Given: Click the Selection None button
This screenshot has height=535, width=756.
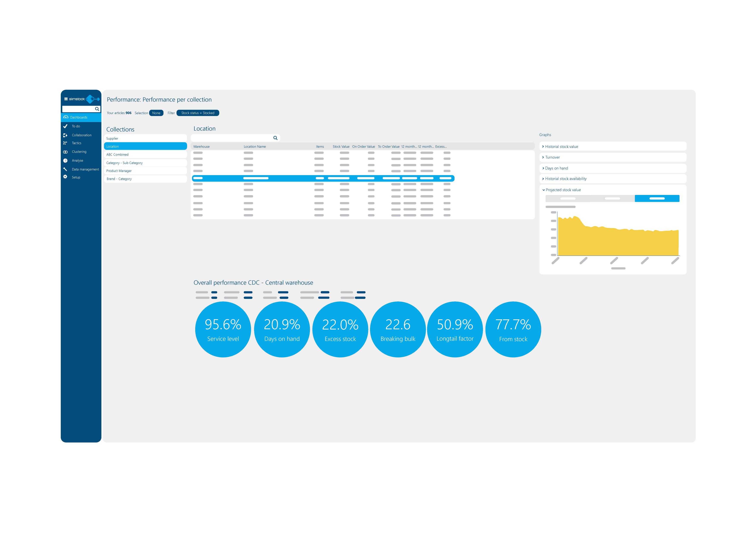Looking at the screenshot, I should (x=156, y=113).
